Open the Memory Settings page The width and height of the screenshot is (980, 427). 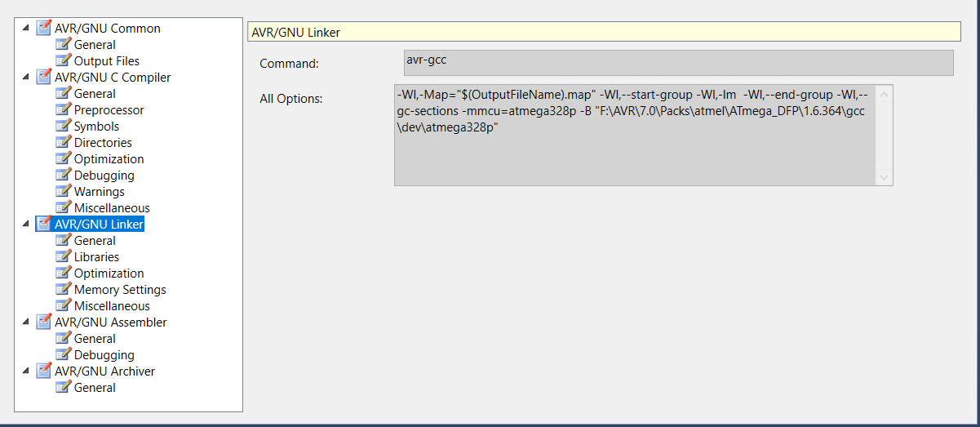(x=120, y=290)
